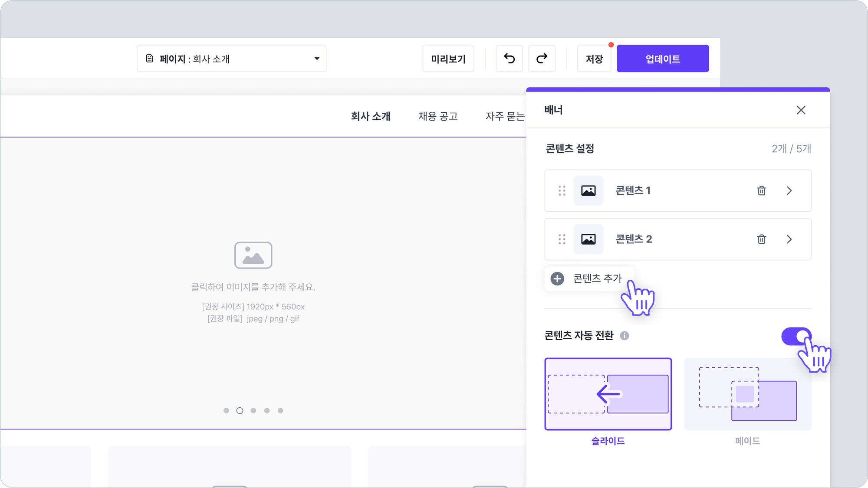
Task: Open the 채용 공고 navigation tab
Action: coord(438,116)
